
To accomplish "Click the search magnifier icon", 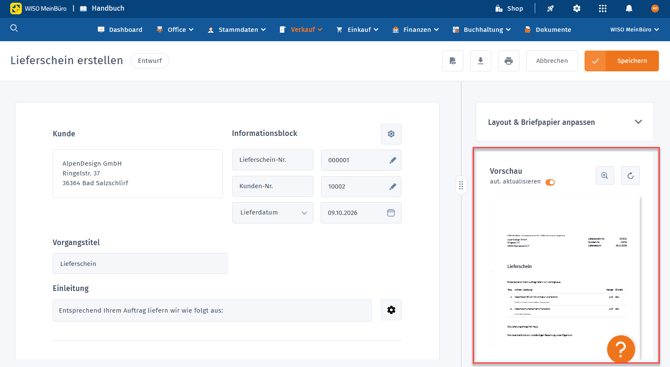I will 14,28.
